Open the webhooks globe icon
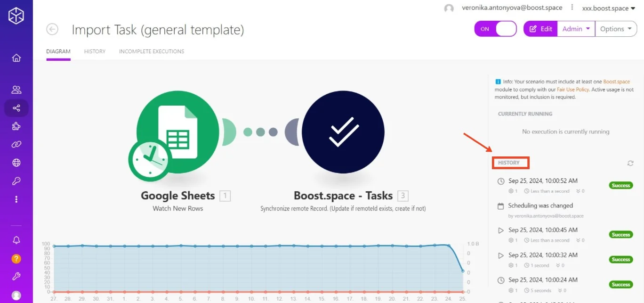This screenshot has width=644, height=303. pyautogui.click(x=16, y=163)
